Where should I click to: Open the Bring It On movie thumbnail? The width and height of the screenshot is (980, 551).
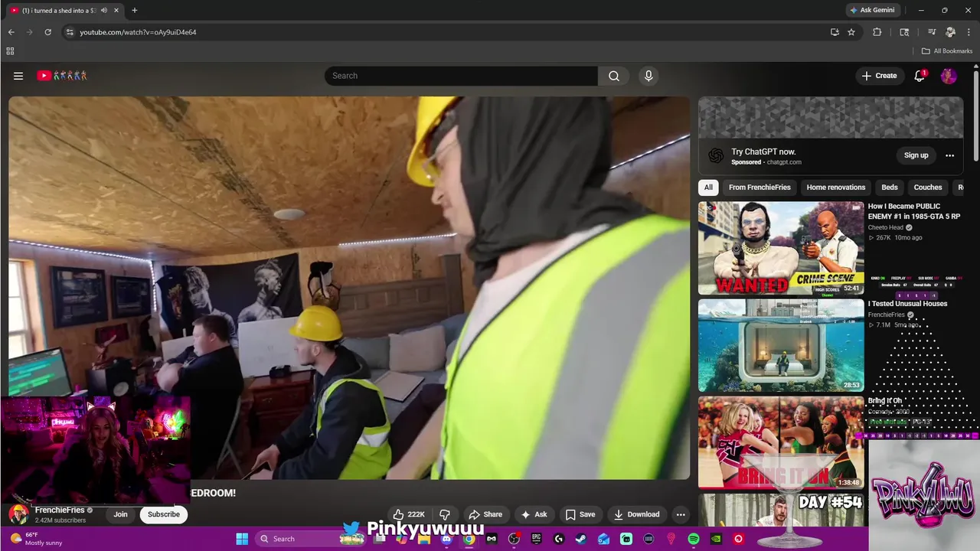pyautogui.click(x=781, y=442)
